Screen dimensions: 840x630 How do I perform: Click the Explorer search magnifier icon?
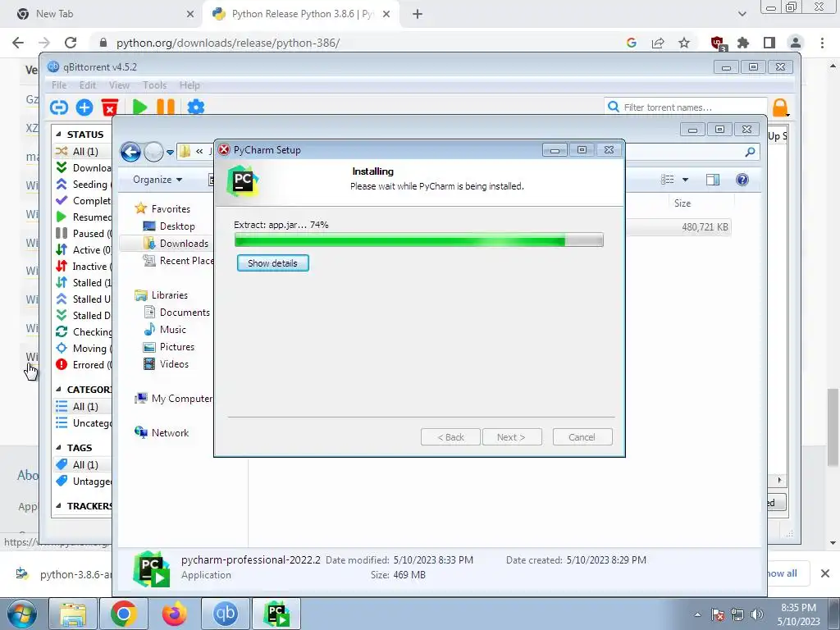[x=750, y=152]
